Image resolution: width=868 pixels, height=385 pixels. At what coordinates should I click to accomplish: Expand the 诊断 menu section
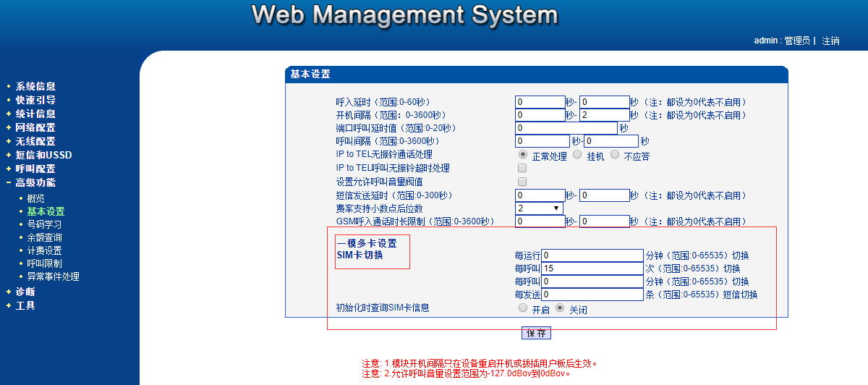pos(25,292)
